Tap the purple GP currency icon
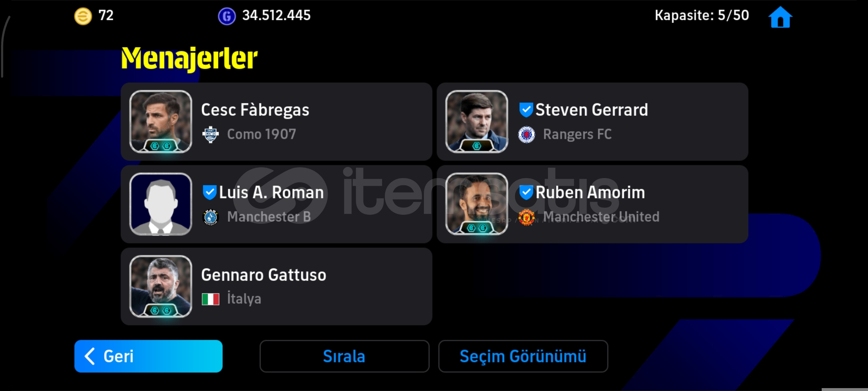 227,16
